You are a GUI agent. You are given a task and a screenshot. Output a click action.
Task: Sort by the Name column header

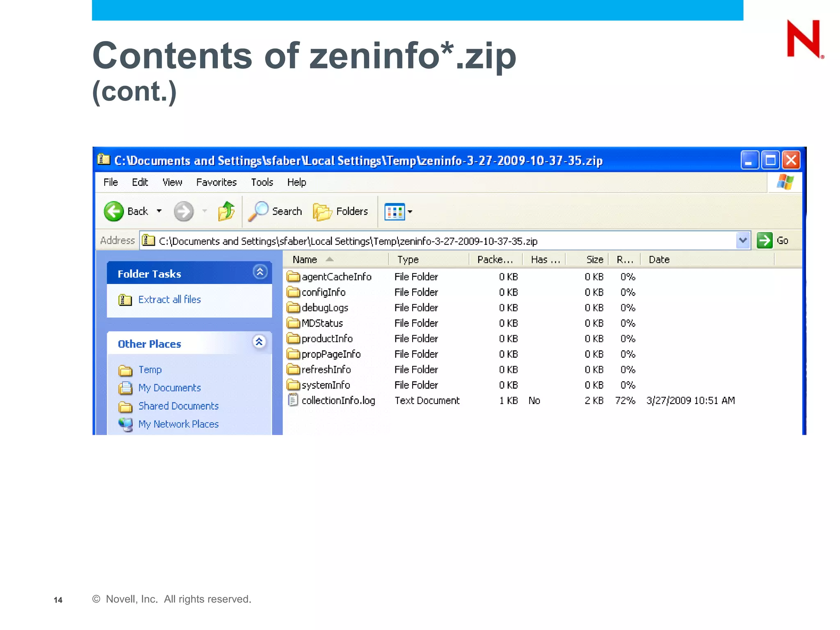[x=336, y=260]
